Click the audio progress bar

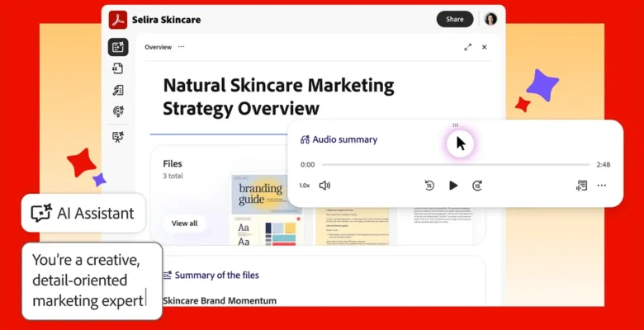click(x=456, y=165)
